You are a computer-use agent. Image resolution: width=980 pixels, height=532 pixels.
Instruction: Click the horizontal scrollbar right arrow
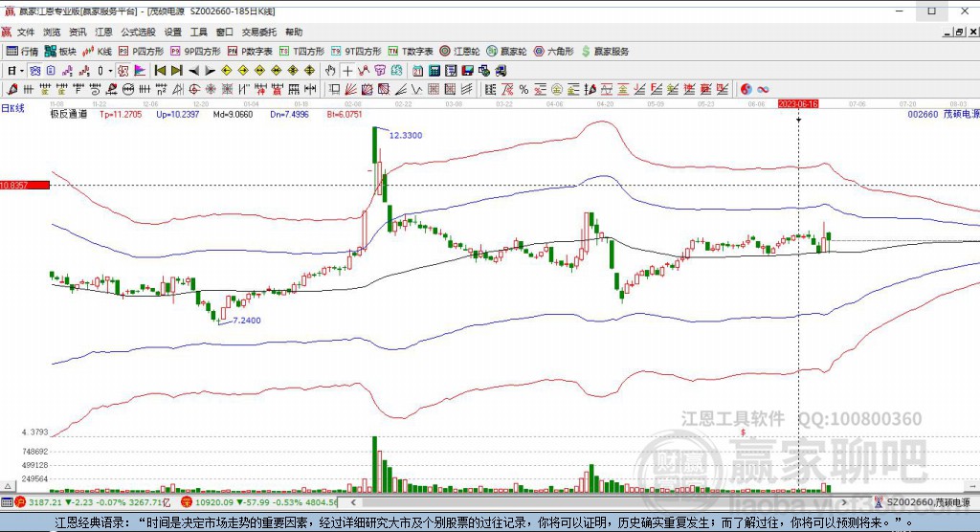pyautogui.click(x=844, y=502)
